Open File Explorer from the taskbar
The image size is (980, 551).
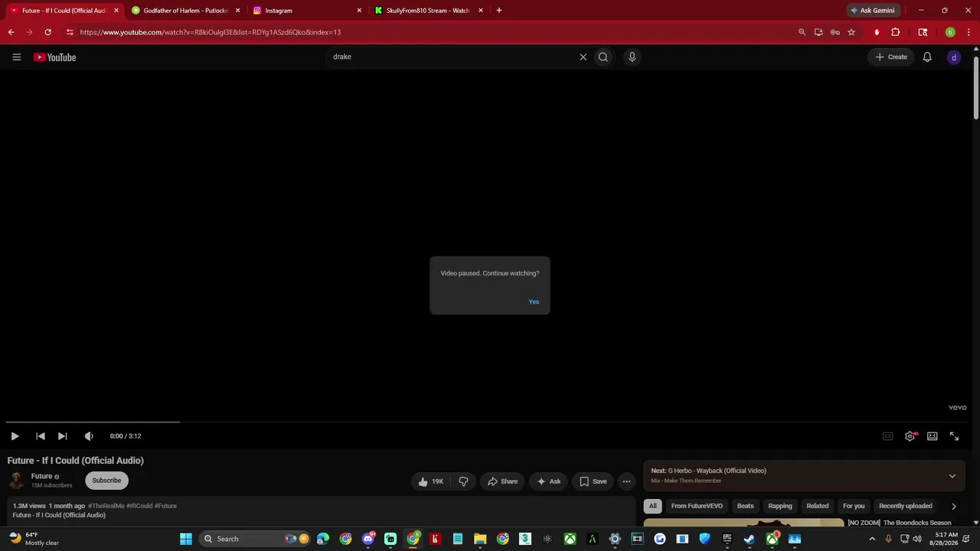(x=480, y=539)
